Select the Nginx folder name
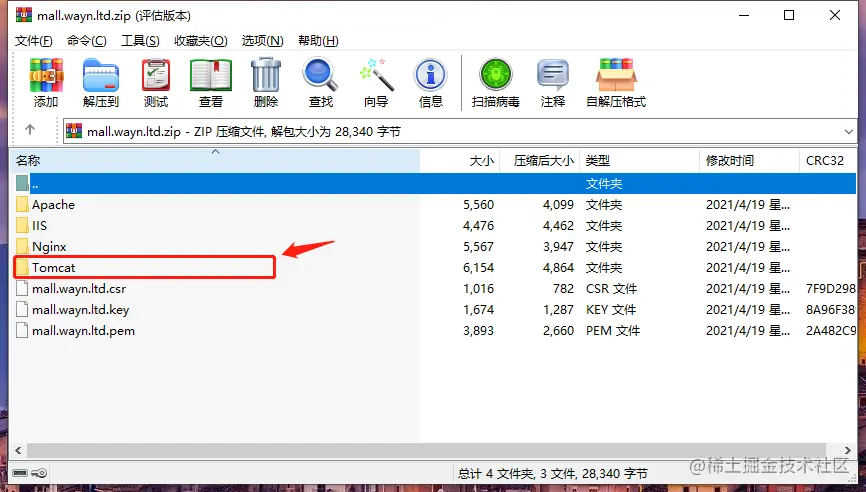Image resolution: width=866 pixels, height=492 pixels. [49, 247]
